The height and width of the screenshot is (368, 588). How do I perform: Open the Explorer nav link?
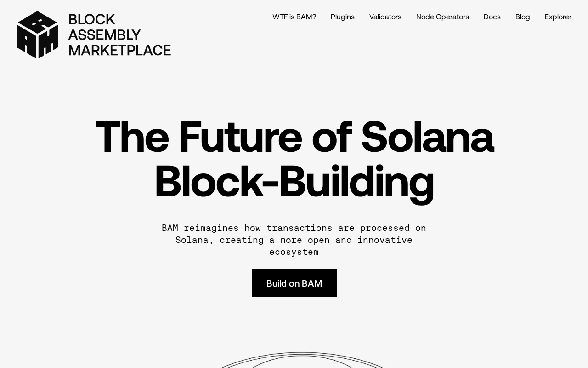tap(558, 17)
